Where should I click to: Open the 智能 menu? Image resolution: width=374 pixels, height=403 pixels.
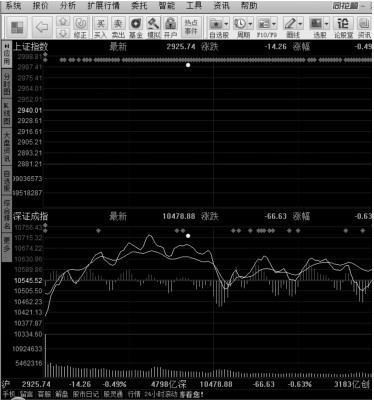[167, 6]
